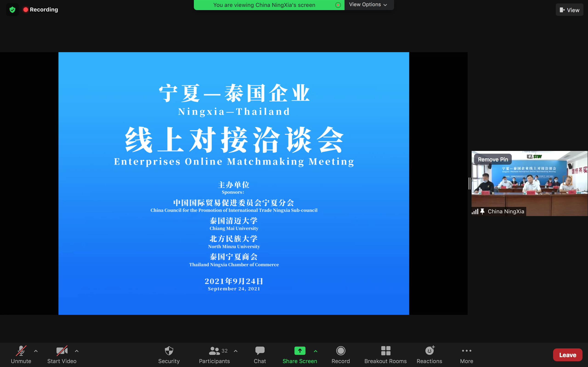Click the red Leave button
The height and width of the screenshot is (367, 588).
pos(567,355)
